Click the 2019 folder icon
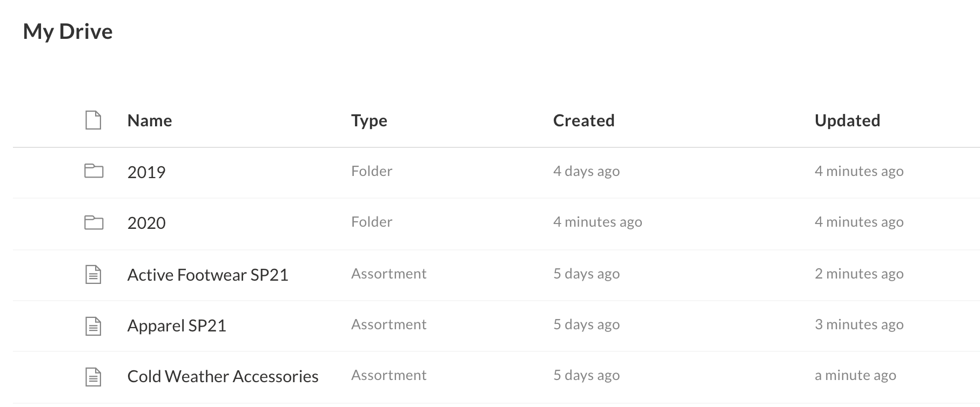This screenshot has height=407, width=980. tap(93, 171)
